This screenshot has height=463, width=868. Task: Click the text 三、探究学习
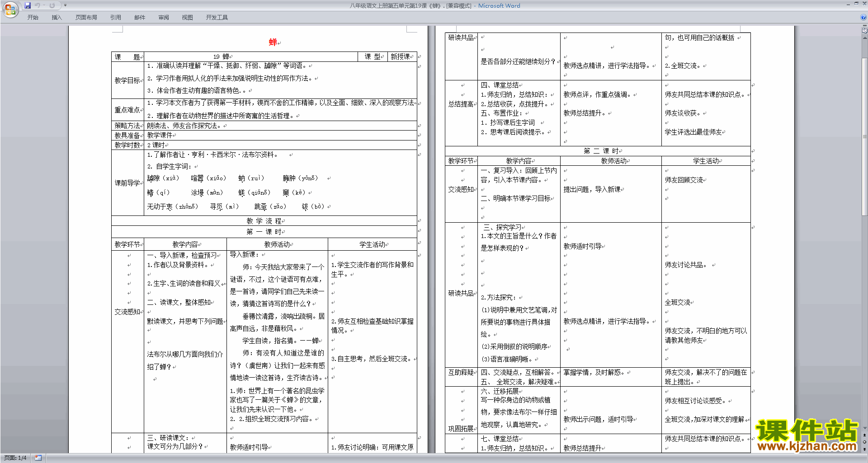coord(502,227)
